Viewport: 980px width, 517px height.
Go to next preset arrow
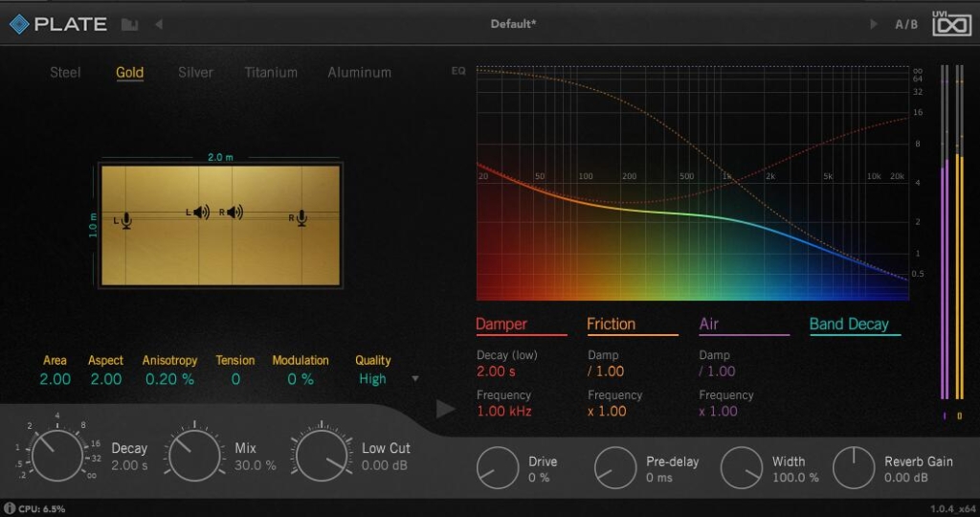(x=873, y=24)
